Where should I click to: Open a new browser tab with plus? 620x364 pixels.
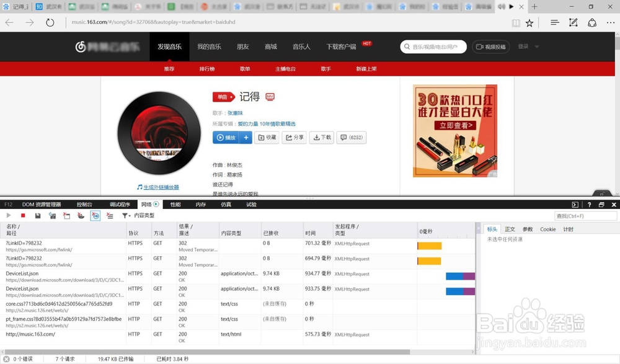pyautogui.click(x=534, y=6)
